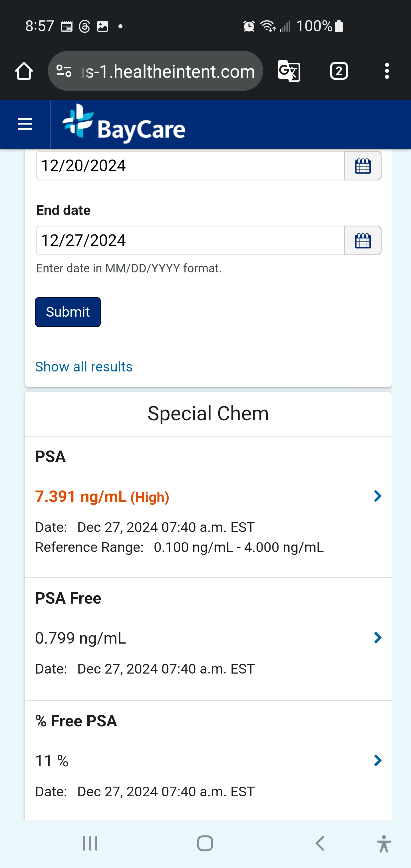
Task: Click the Submit button
Action: 68,312
